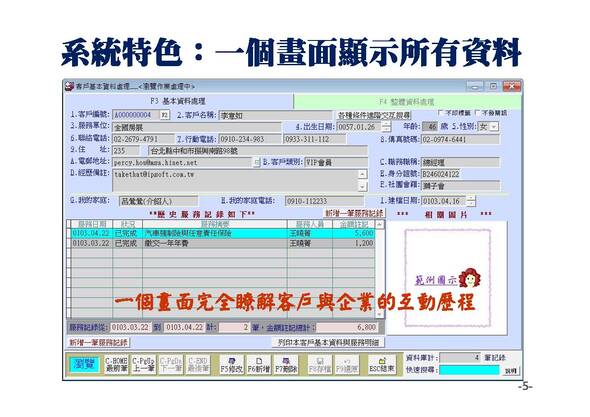Click the F5 修改 edit icon button
Viewport: 590px width, 417px height.
pyautogui.click(x=231, y=364)
